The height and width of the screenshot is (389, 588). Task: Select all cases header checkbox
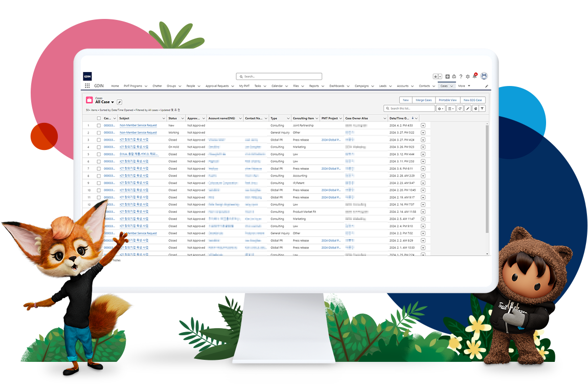pyautogui.click(x=99, y=118)
